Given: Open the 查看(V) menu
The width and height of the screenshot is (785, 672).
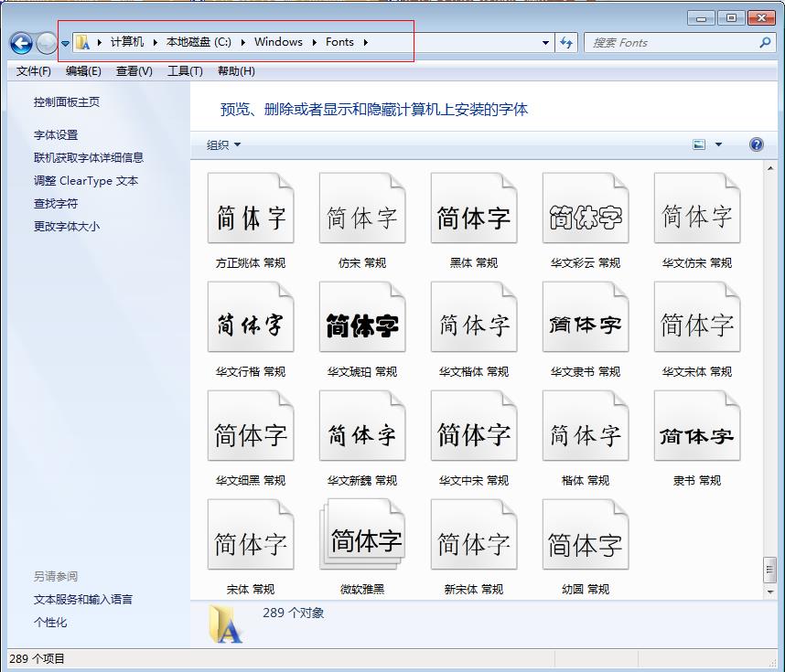Looking at the screenshot, I should [x=134, y=71].
